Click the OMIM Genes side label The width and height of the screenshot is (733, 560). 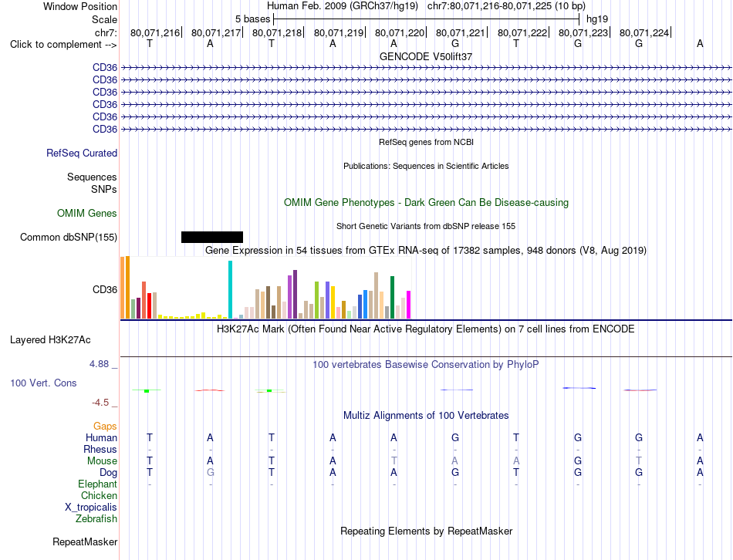(x=87, y=214)
